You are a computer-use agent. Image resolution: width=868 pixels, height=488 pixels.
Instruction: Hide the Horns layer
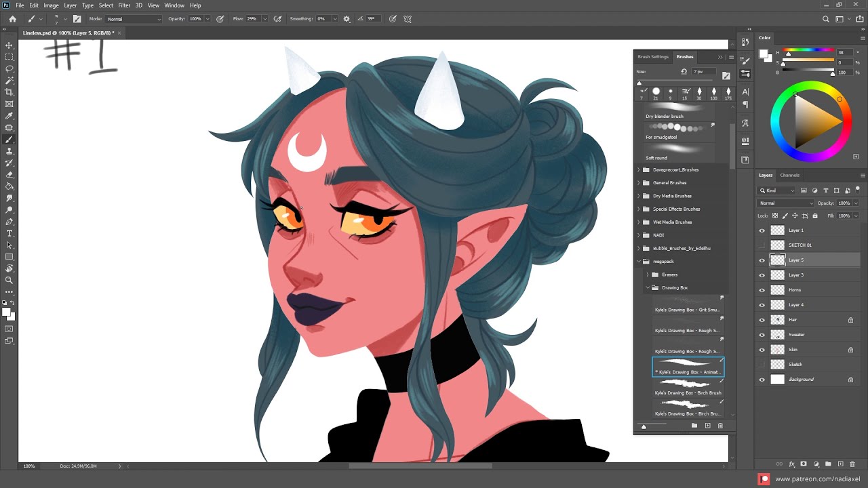(x=762, y=290)
